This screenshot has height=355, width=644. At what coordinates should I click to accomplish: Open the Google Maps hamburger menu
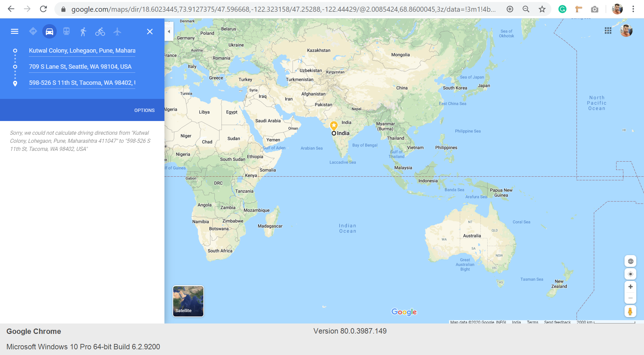(x=14, y=32)
